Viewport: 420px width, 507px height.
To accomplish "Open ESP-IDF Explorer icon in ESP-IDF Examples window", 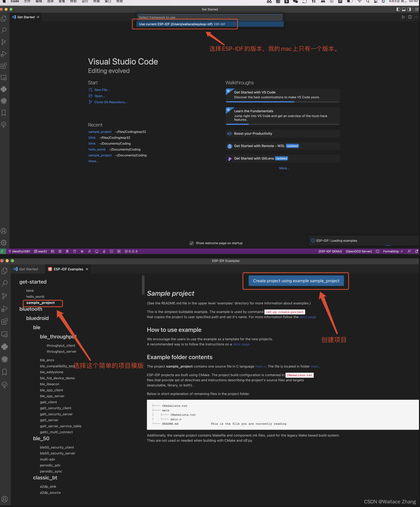I will tap(5, 359).
